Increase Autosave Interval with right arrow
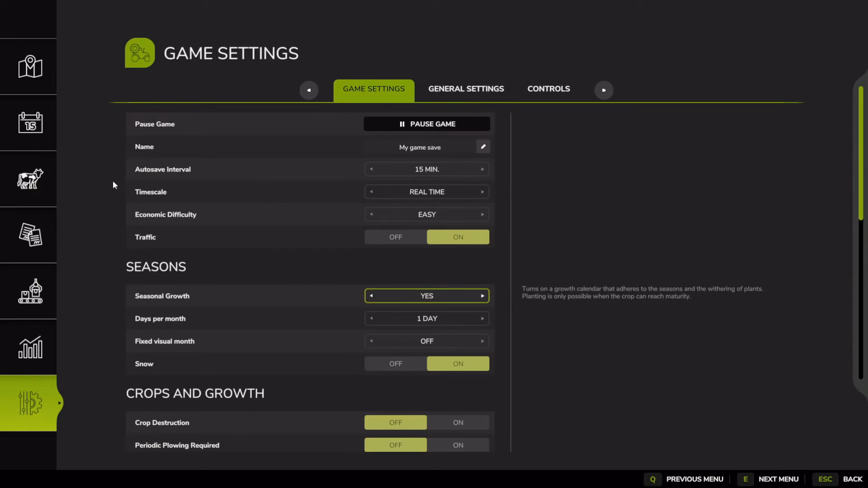868x488 pixels. 482,169
